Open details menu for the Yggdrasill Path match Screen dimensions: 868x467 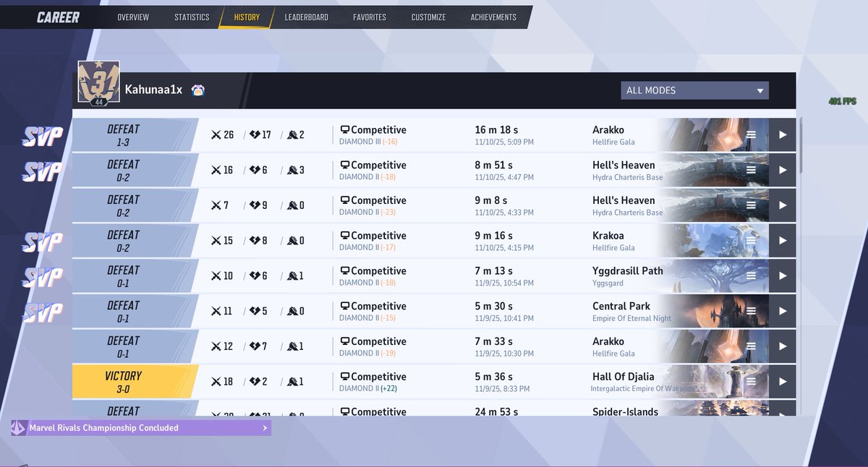click(752, 275)
